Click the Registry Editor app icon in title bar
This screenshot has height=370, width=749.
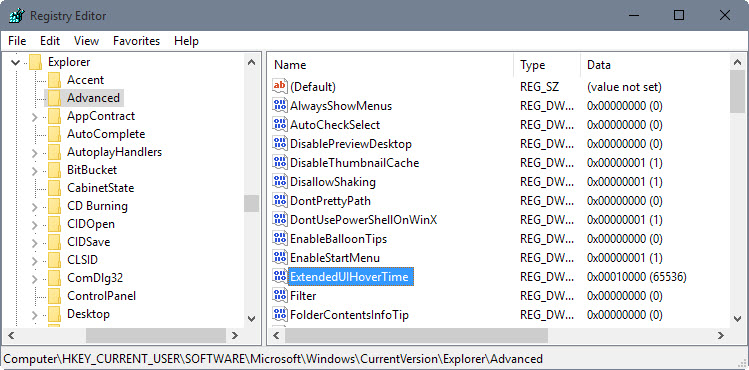tap(16, 15)
